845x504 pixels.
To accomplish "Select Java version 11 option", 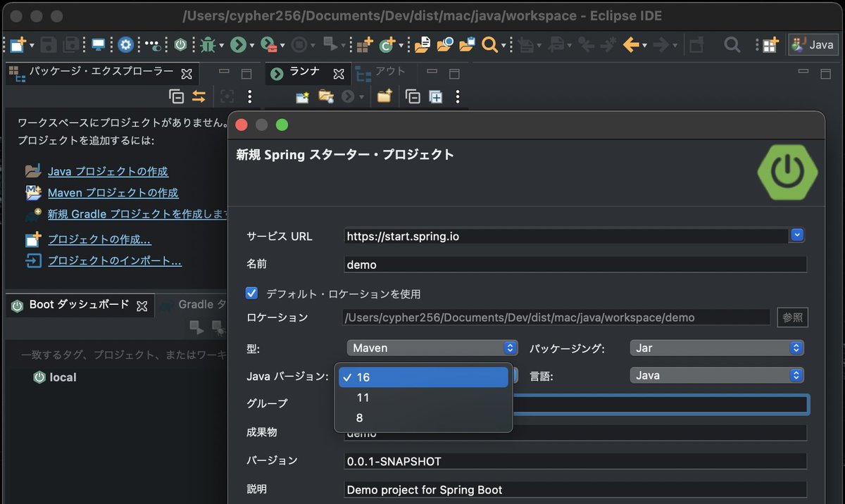I will coord(423,398).
